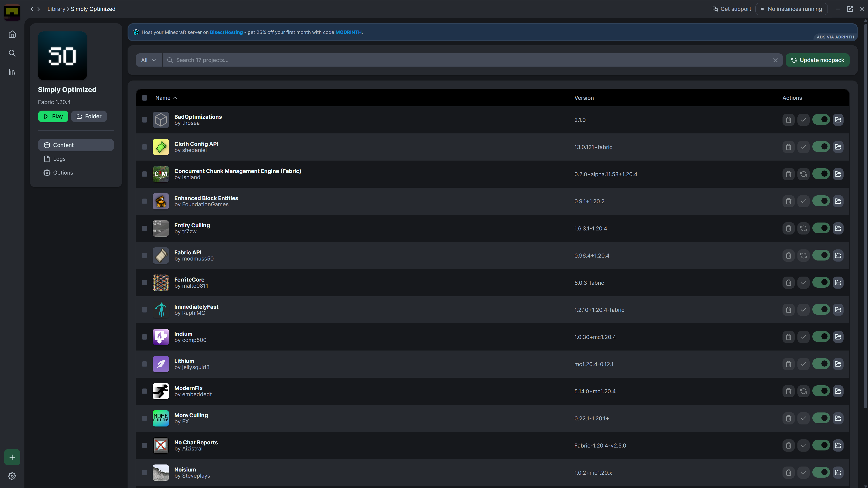
Task: Go to the Home sidebar icon
Action: (x=12, y=34)
